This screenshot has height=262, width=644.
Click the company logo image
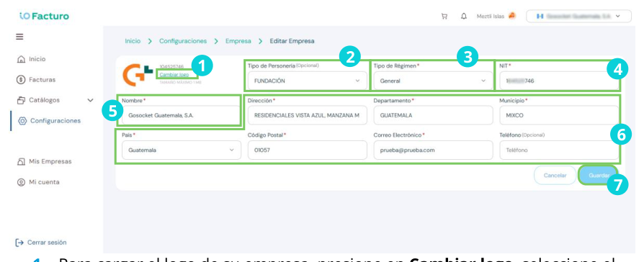[x=138, y=74]
